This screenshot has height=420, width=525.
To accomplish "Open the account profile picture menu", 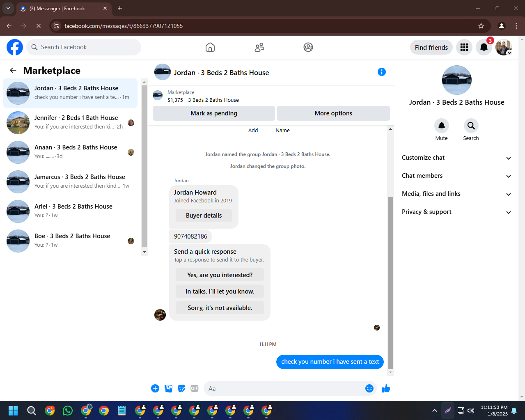I will (503, 47).
